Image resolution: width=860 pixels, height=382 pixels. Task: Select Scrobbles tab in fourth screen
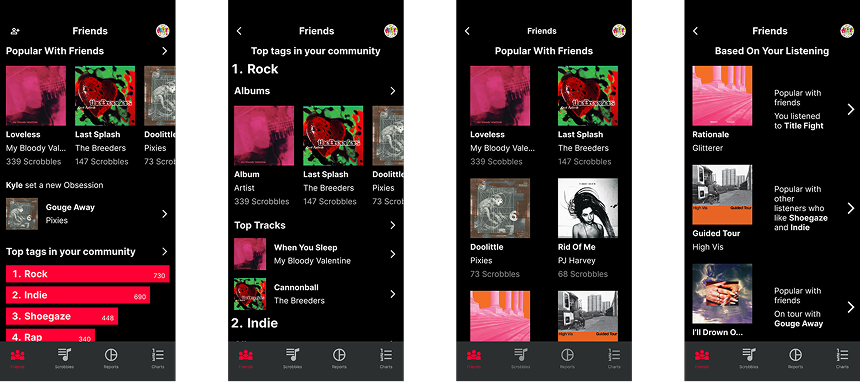(x=749, y=358)
